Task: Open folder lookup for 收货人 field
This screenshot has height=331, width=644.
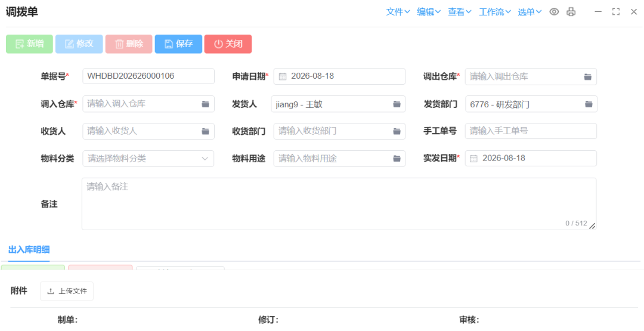Action: (x=205, y=131)
